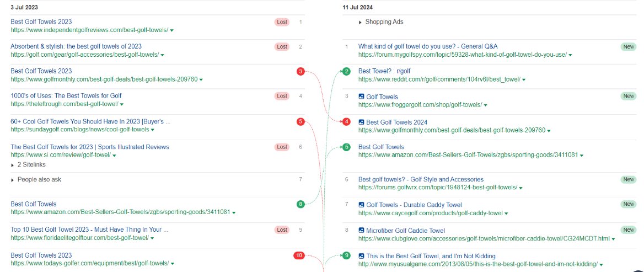This screenshot has width=644, height=272.
Task: Open 'Best Towel? : r/golf' link
Action: [x=384, y=71]
